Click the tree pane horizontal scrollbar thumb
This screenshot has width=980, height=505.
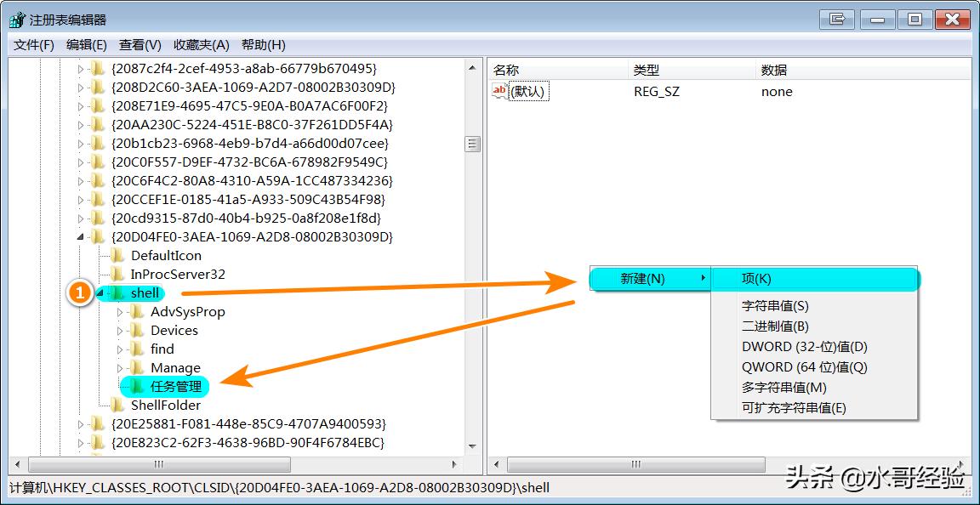tap(159, 464)
